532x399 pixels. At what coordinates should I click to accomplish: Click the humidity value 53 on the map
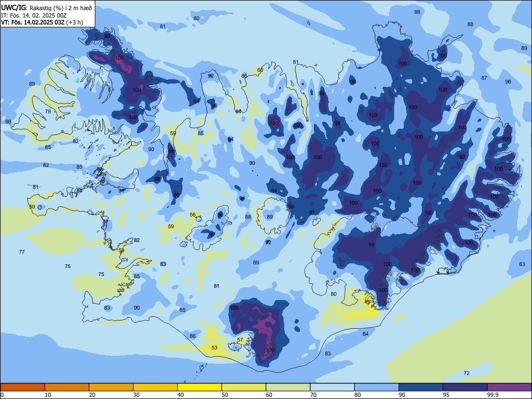[x=214, y=348]
